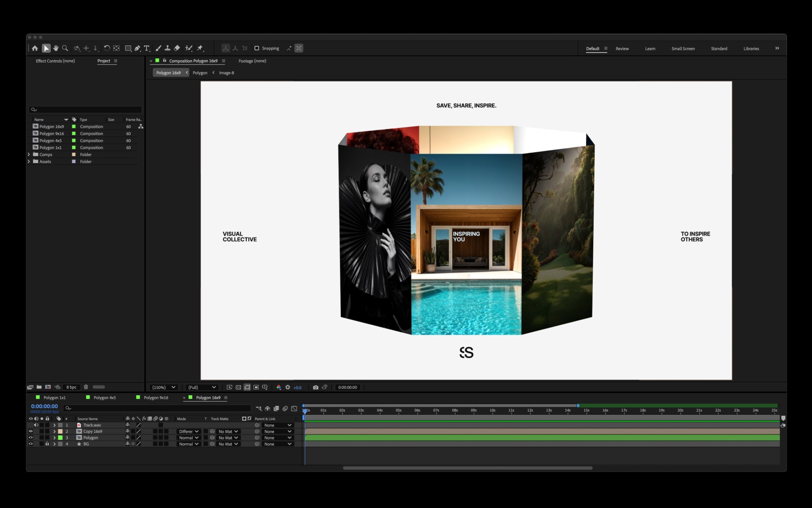Image resolution: width=812 pixels, height=508 pixels.
Task: Open the Full resolution dropdown
Action: pyautogui.click(x=202, y=387)
